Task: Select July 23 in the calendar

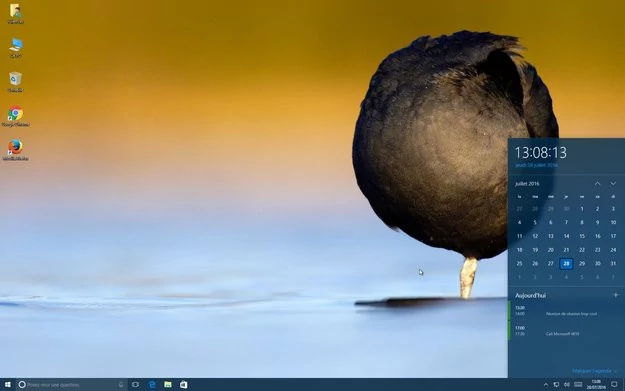Action: pos(597,250)
